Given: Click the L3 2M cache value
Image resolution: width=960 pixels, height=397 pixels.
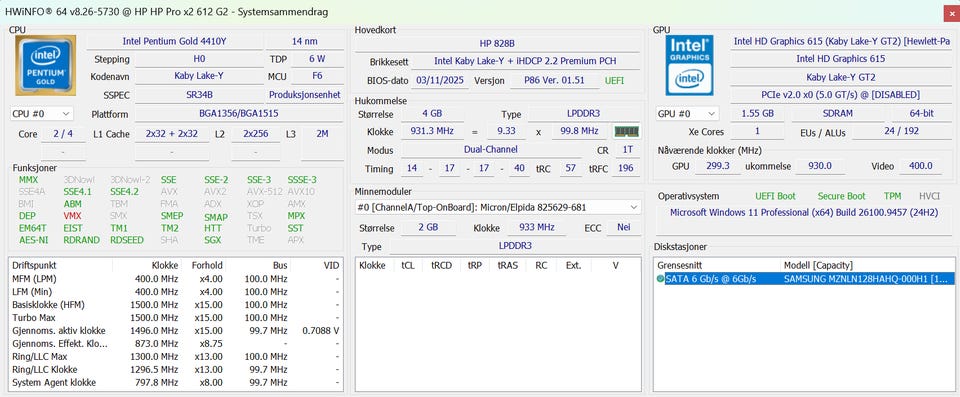Looking at the screenshot, I should click(x=322, y=134).
